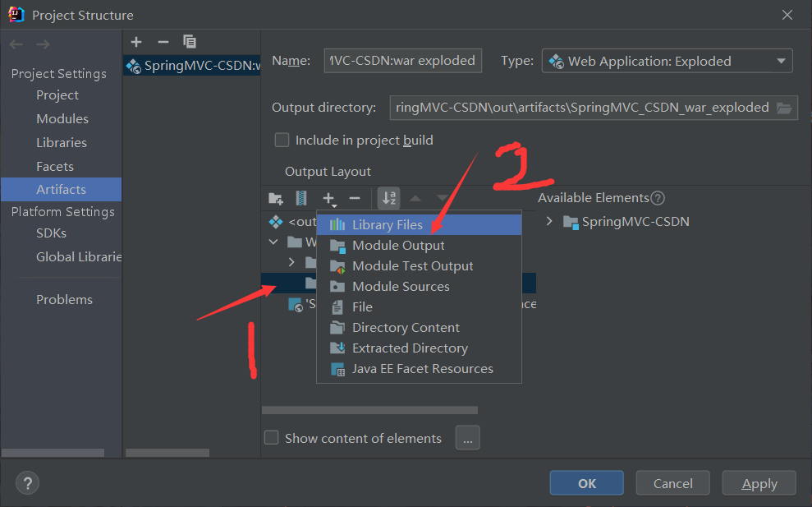This screenshot has height=507, width=812.
Task: Close the Project Structure dialog
Action: [x=787, y=15]
